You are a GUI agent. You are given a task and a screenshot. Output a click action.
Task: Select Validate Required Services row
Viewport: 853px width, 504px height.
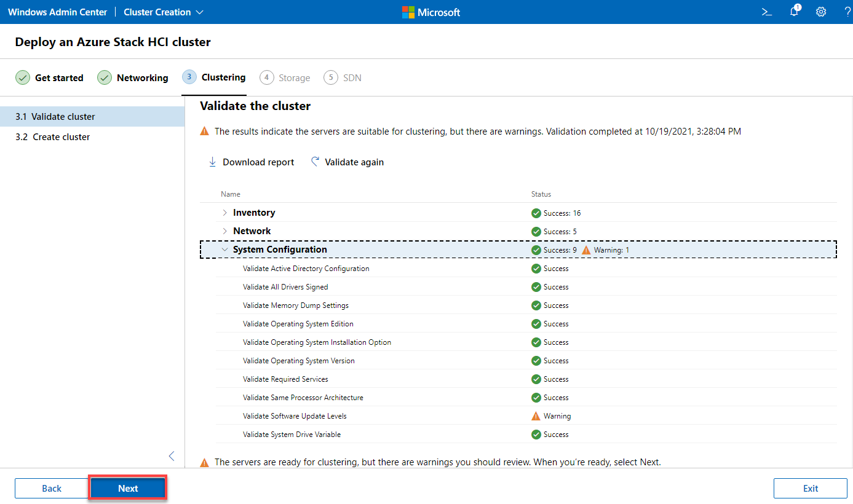point(526,379)
